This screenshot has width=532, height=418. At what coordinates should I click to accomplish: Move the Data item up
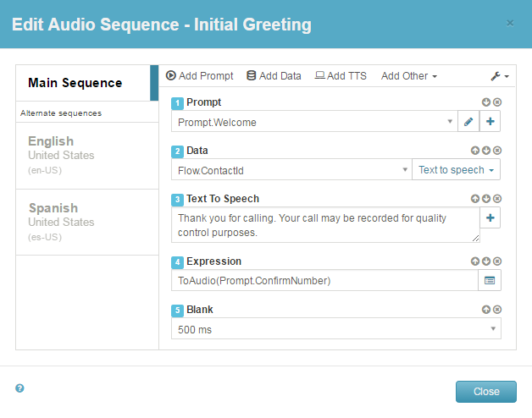tap(476, 151)
